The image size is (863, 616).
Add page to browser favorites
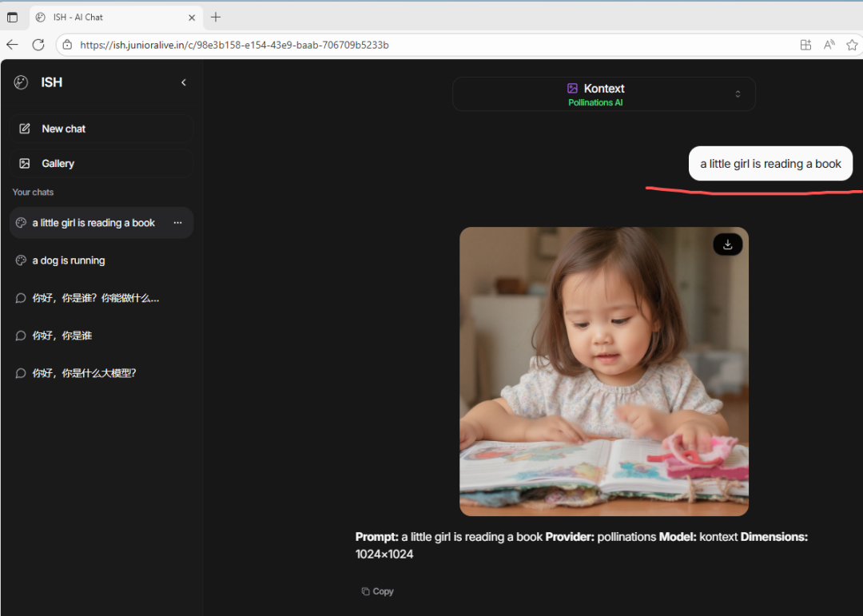[852, 45]
